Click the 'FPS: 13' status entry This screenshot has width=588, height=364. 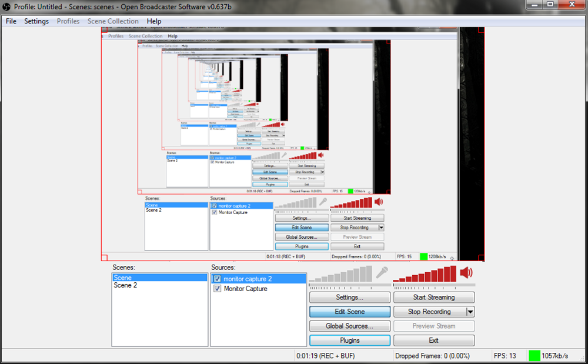tap(505, 356)
